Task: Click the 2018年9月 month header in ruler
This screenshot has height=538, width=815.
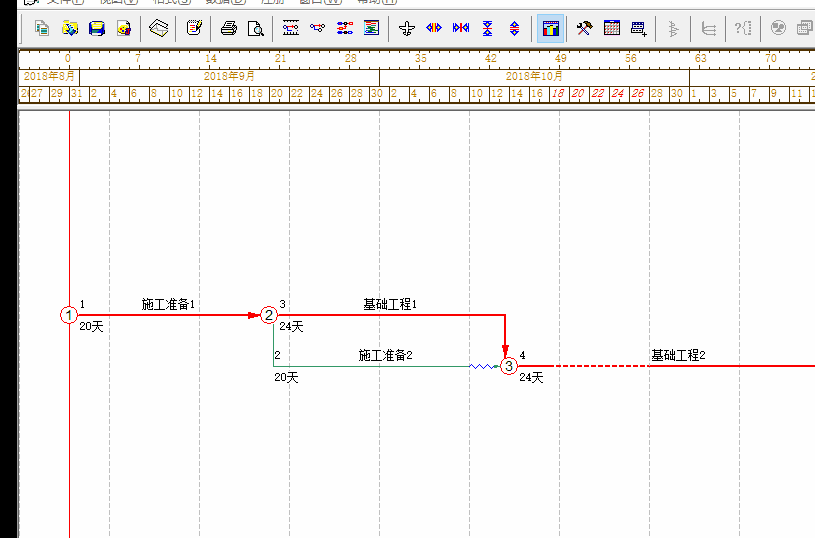Action: 229,76
